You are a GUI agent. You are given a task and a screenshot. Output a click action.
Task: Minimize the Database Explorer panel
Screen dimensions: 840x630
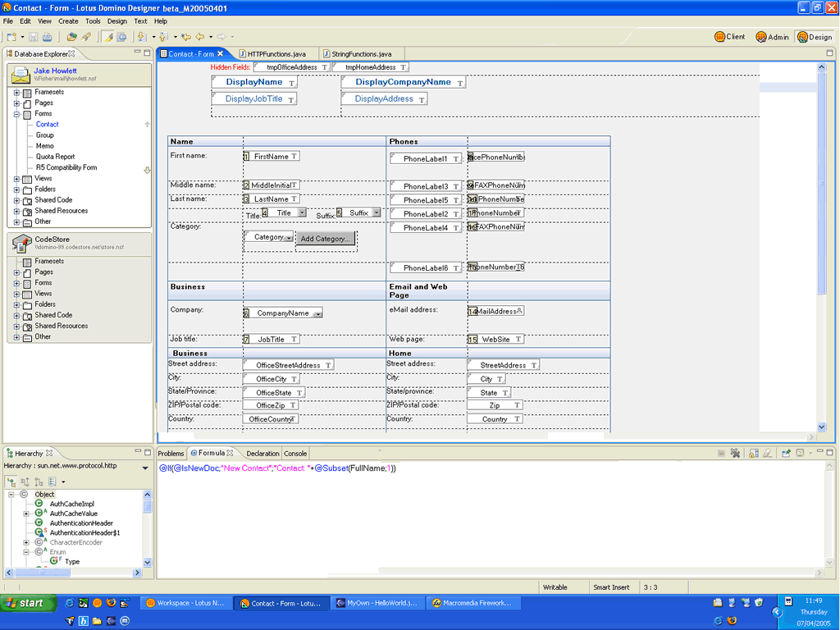click(138, 52)
